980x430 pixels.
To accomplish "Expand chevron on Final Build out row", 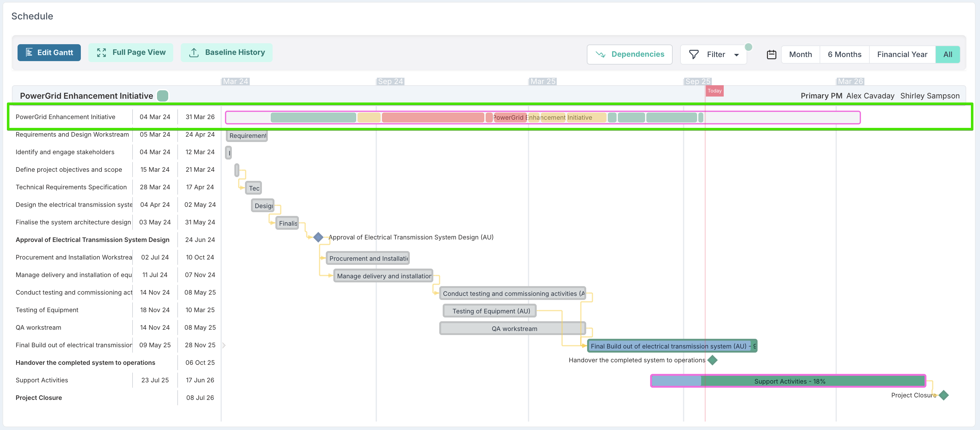I will click(224, 345).
